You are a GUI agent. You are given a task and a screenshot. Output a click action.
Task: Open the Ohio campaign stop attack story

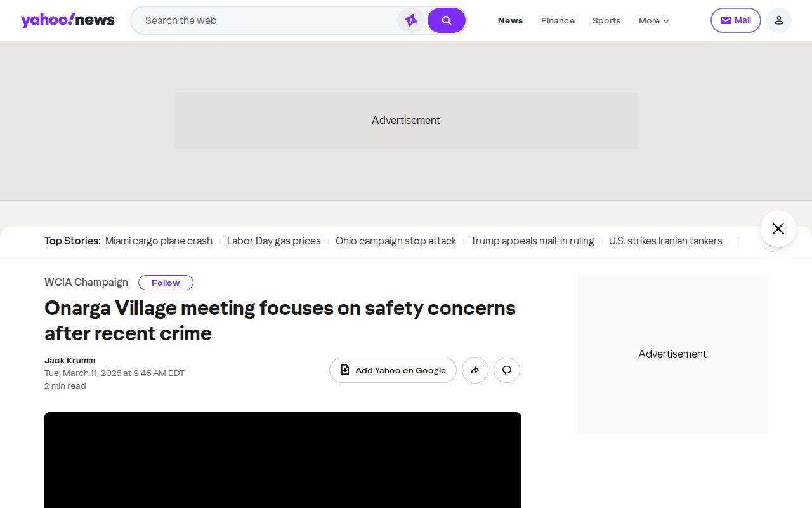tap(396, 241)
